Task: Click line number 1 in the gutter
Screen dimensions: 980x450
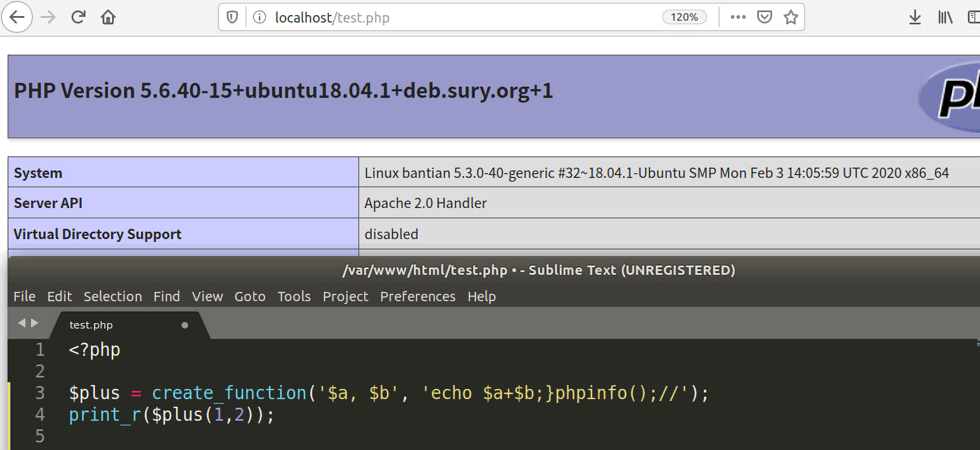Action: (40, 350)
